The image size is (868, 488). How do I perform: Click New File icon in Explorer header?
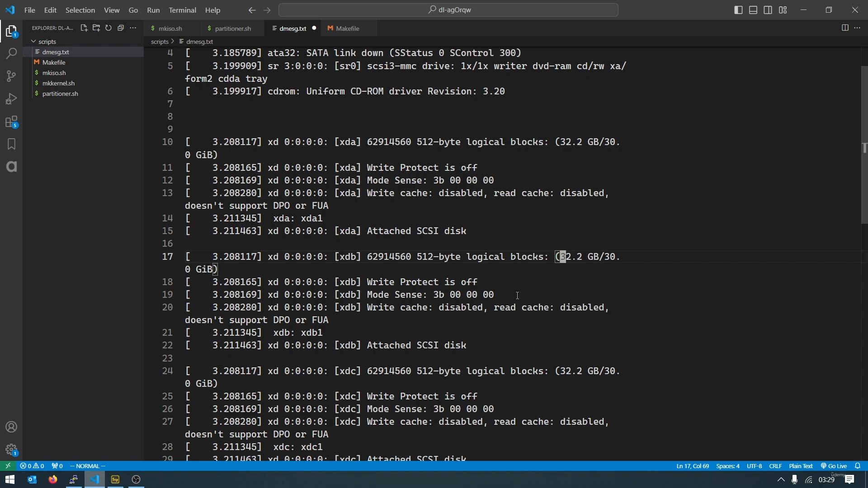(84, 28)
